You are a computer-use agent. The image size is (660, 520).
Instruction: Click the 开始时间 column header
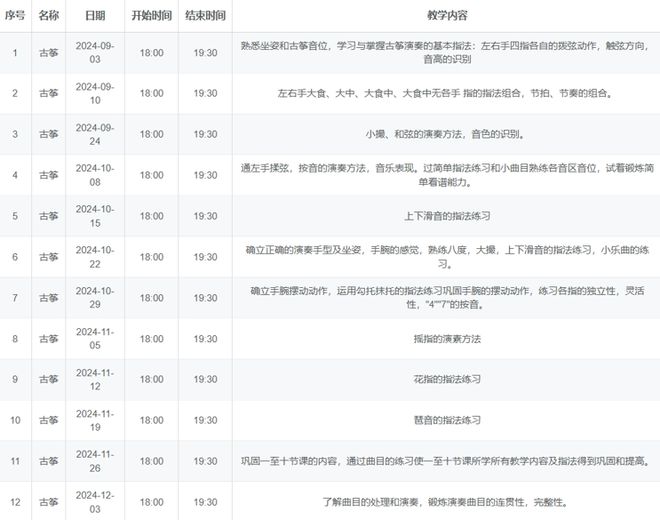(150, 17)
